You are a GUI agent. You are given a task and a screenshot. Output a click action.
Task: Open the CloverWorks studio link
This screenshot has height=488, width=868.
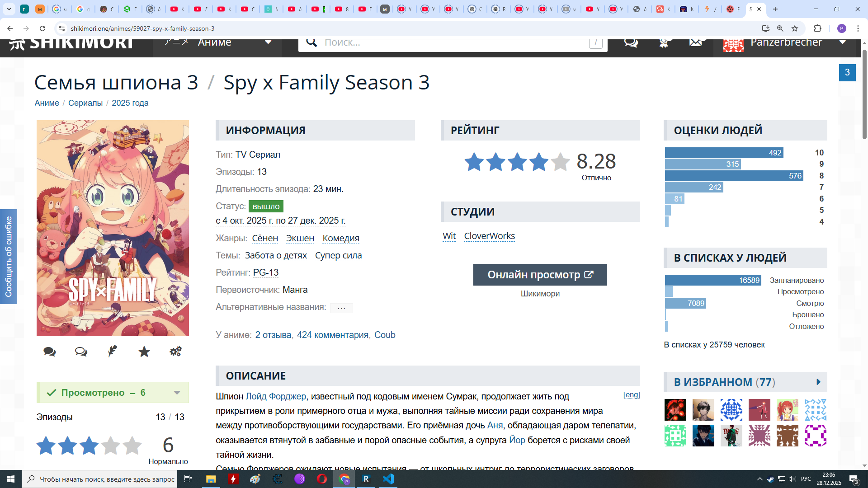[x=489, y=236]
